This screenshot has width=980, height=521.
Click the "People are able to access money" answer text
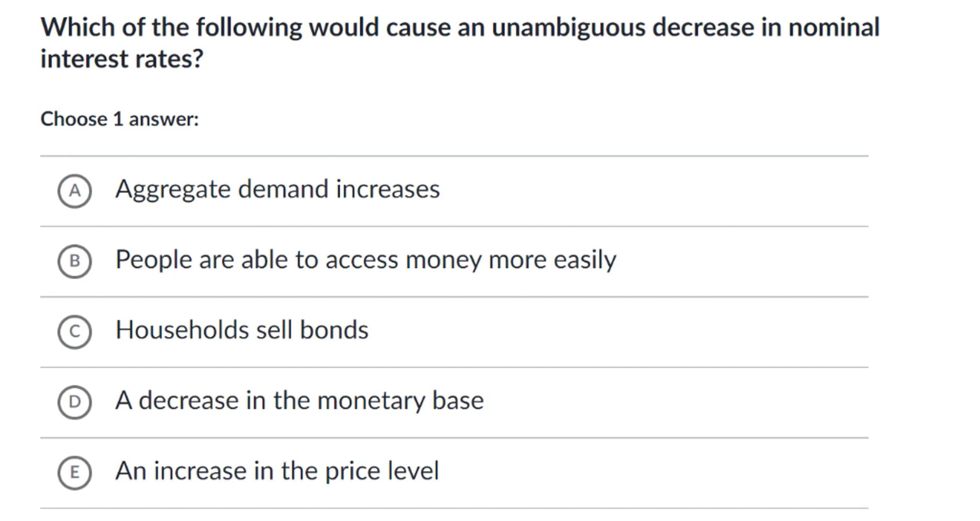click(366, 260)
